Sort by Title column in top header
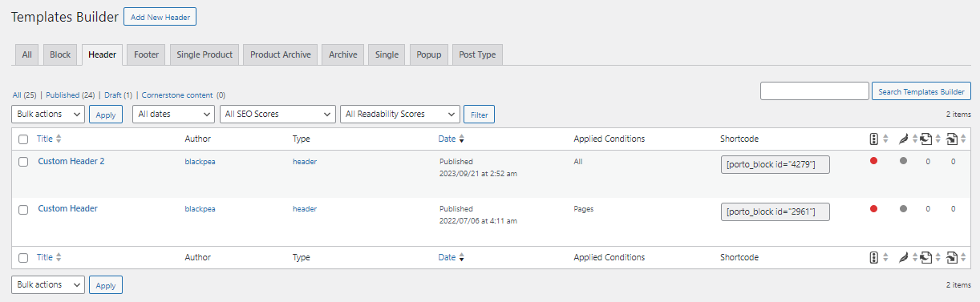The image size is (980, 302). (45, 139)
